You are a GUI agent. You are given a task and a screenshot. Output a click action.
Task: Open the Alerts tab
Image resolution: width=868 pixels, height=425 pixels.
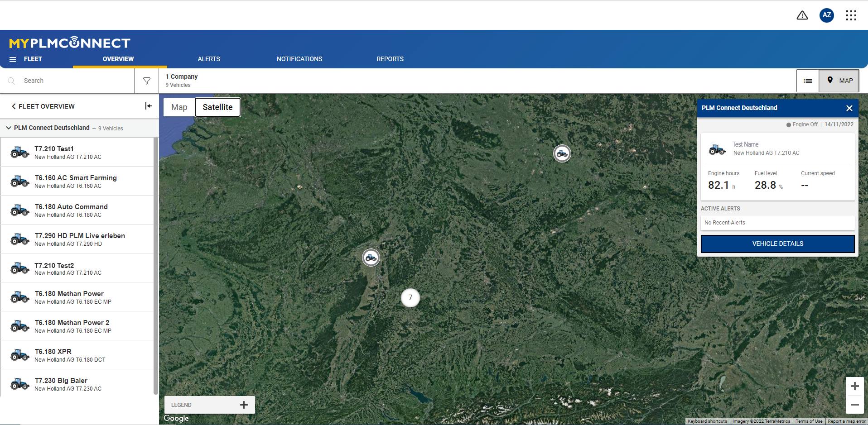pyautogui.click(x=209, y=59)
